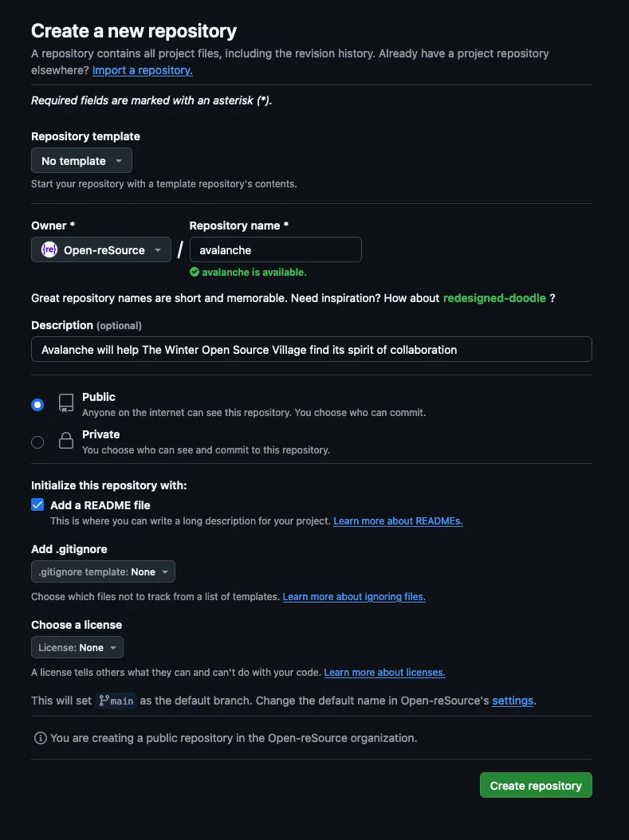Click the public repository book icon
Viewport: 629px width, 840px height.
[x=66, y=403]
